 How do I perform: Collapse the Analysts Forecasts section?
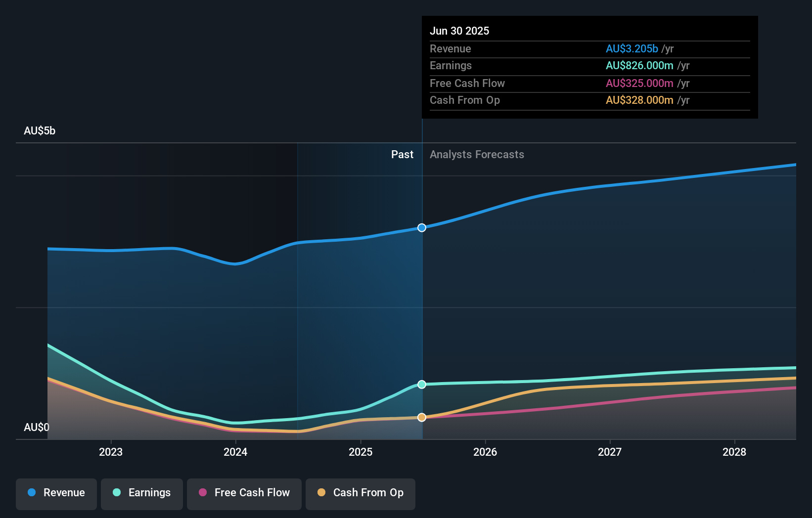[x=477, y=155]
